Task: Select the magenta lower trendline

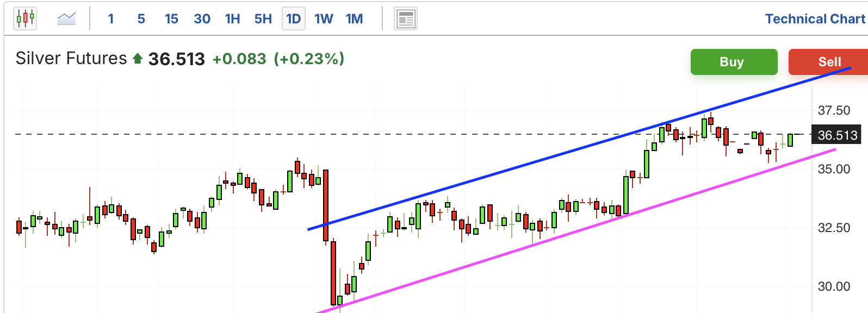Action: click(x=575, y=231)
